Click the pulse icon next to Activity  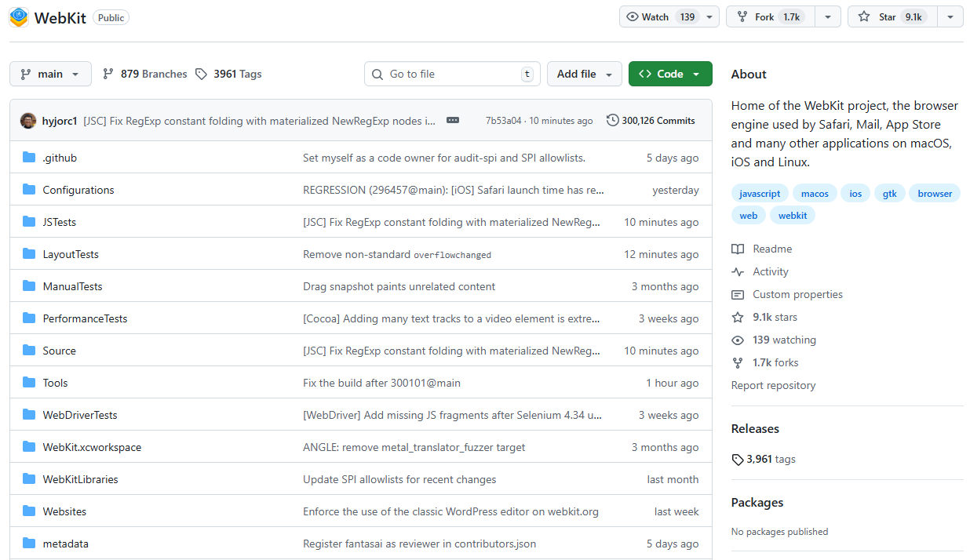(x=738, y=271)
